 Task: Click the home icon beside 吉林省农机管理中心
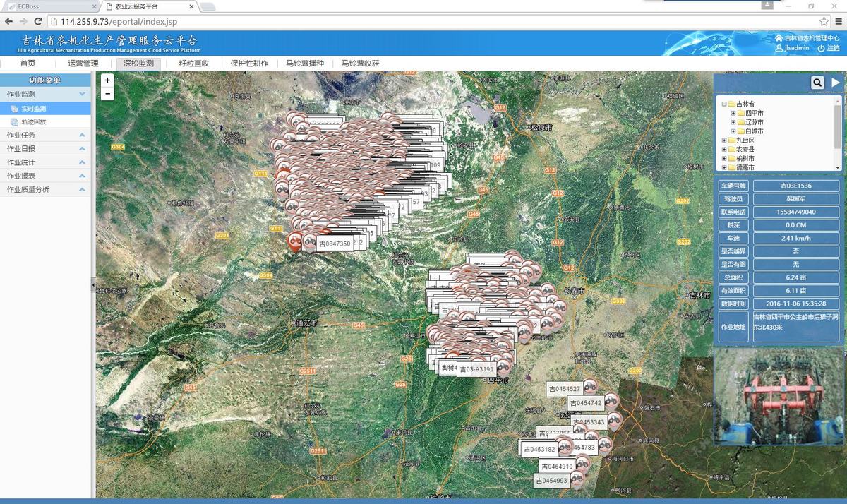pos(779,38)
